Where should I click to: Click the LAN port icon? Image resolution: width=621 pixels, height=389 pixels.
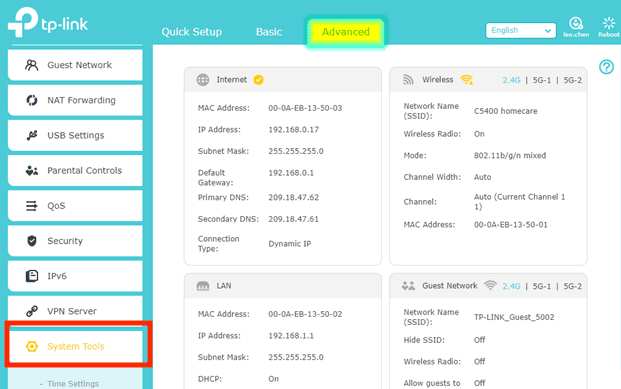[203, 286]
